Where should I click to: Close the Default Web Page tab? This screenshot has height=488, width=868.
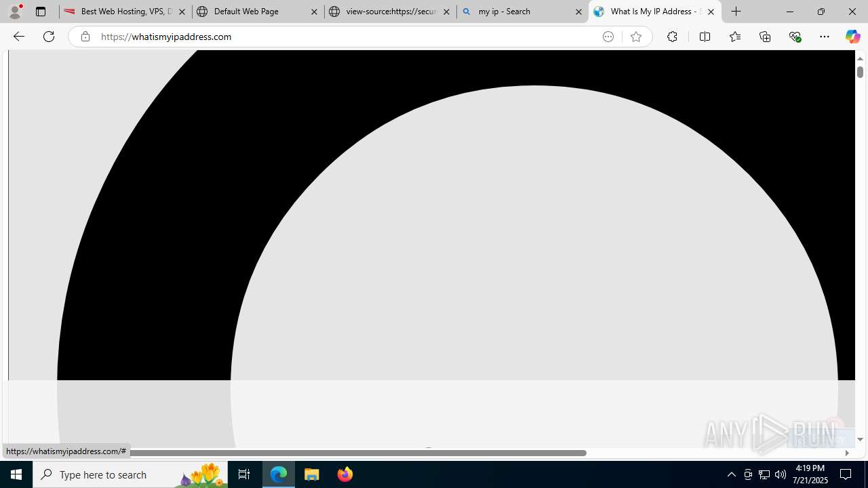[x=314, y=12]
